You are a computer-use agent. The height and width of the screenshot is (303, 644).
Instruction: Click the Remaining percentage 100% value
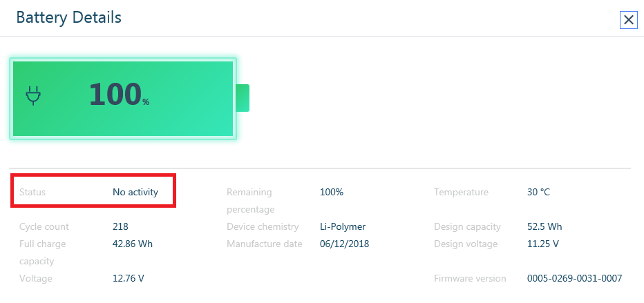pos(332,192)
